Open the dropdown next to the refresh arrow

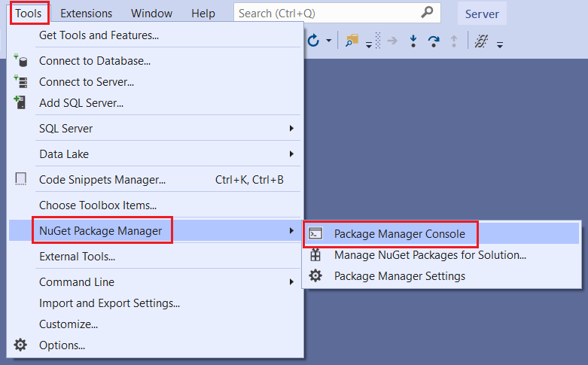pos(328,41)
